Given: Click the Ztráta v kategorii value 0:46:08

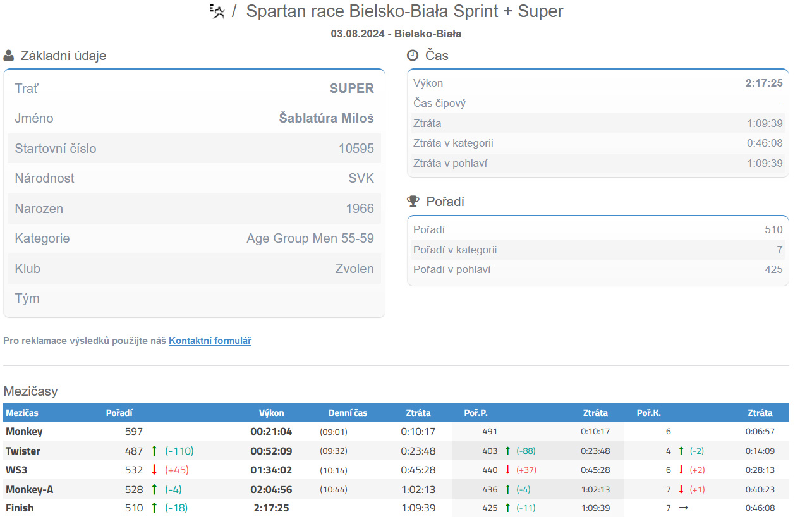Looking at the screenshot, I should (x=765, y=143).
